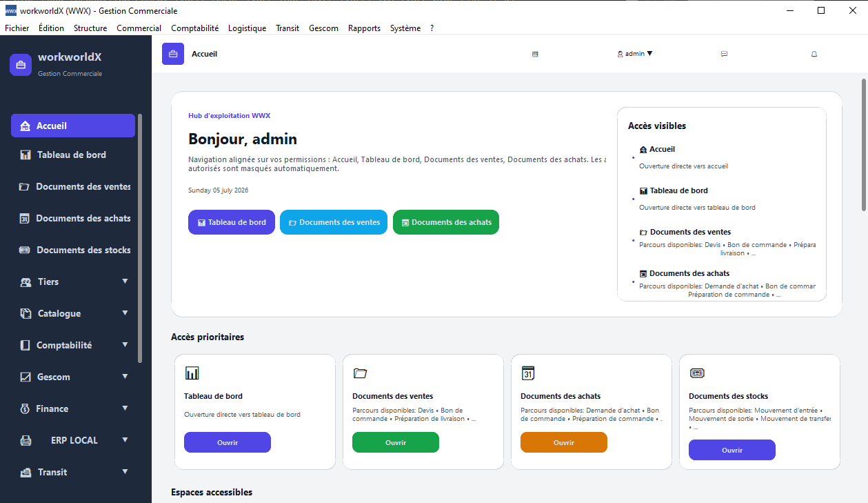Select the Accueil home icon in sidebar
868x503 pixels.
click(26, 126)
